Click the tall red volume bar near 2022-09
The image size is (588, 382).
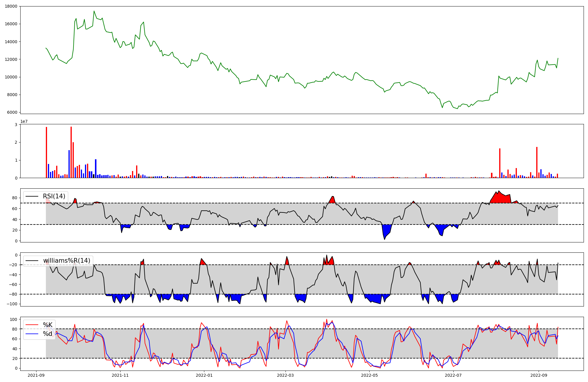coord(537,162)
